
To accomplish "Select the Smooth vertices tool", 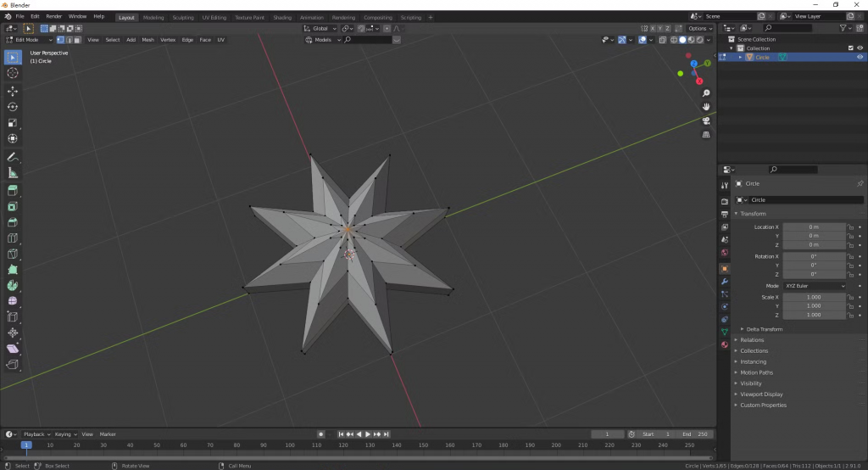I will pyautogui.click(x=13, y=301).
